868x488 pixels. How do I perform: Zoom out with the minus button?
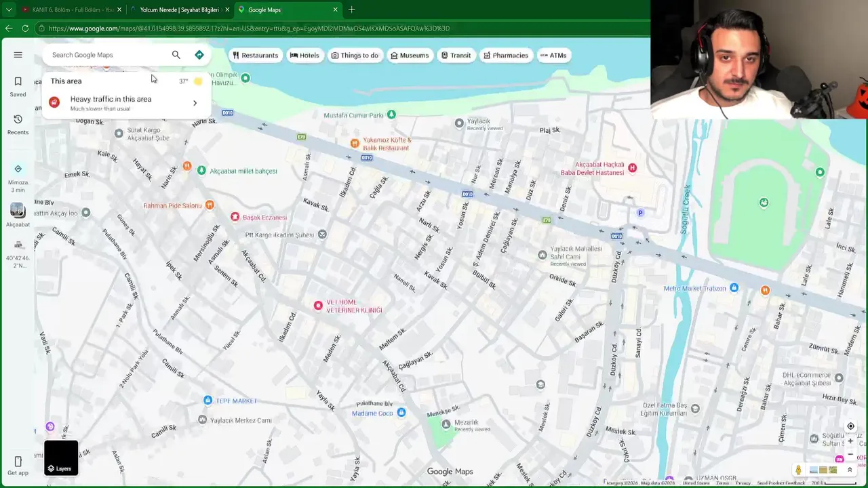coord(850,455)
